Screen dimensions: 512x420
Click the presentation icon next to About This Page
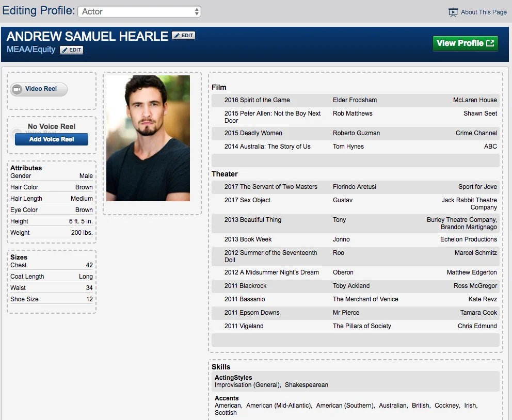(453, 12)
